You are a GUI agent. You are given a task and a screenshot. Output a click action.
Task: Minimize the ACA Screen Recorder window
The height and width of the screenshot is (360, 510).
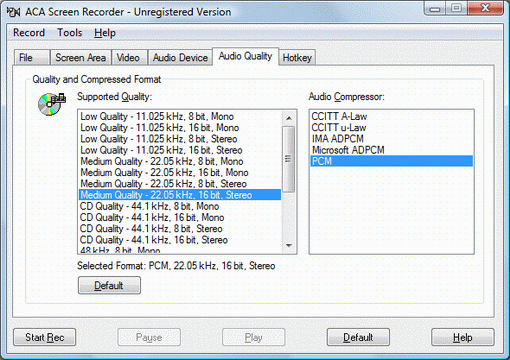[x=435, y=8]
